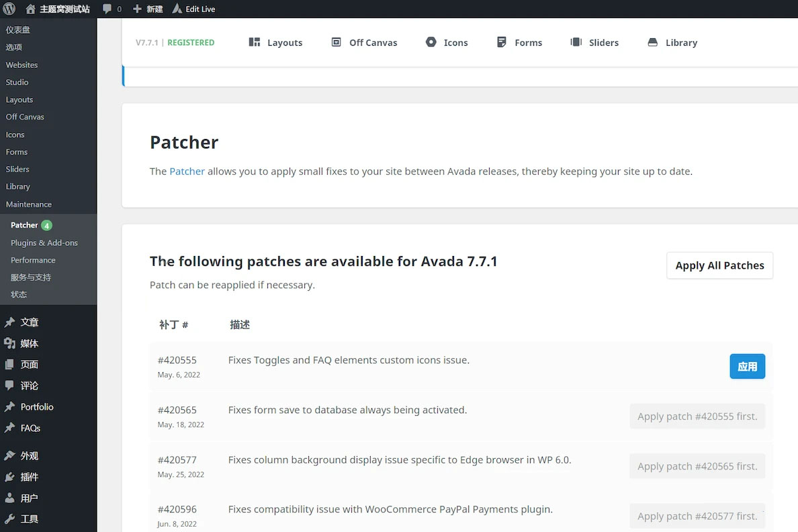The height and width of the screenshot is (532, 798).
Task: Select Layouts in the left sidebar
Action: pyautogui.click(x=19, y=100)
